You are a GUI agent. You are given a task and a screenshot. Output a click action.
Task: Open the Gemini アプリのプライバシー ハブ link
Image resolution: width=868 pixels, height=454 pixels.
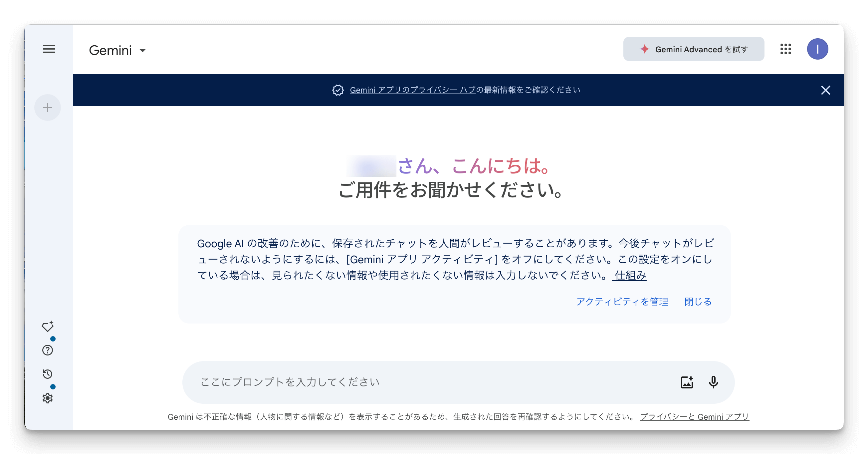click(x=412, y=90)
